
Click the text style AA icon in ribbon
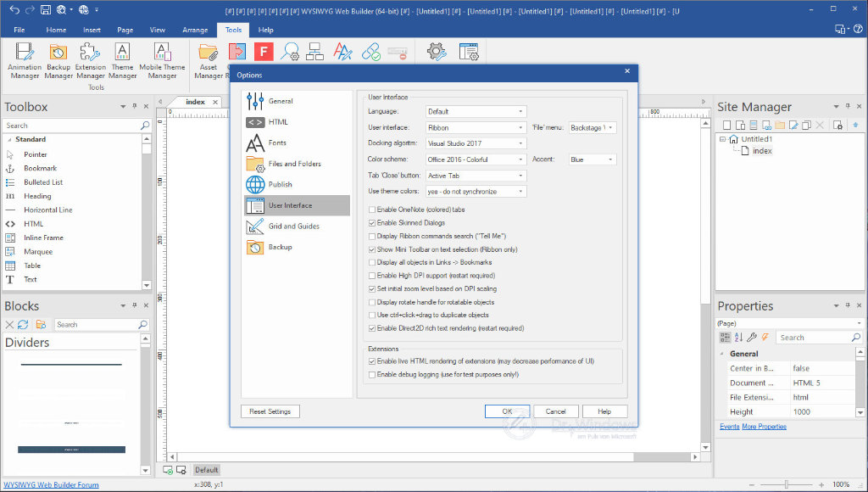[342, 52]
